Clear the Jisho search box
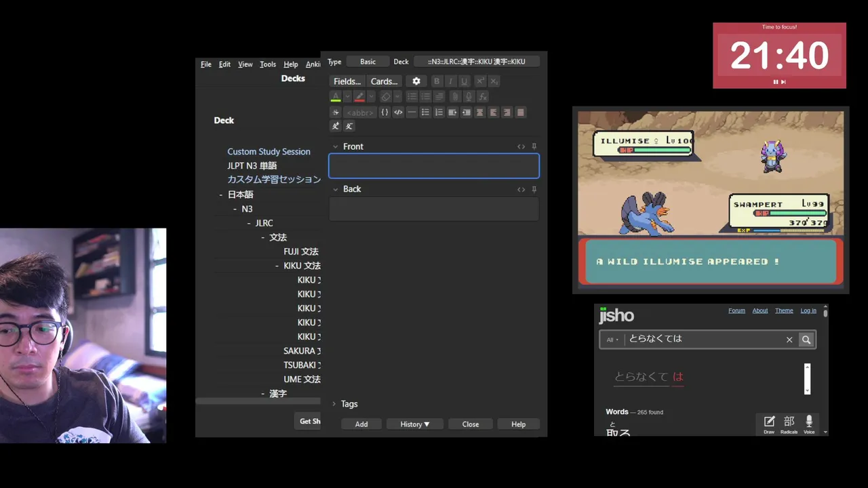The height and width of the screenshot is (488, 868). click(x=789, y=340)
